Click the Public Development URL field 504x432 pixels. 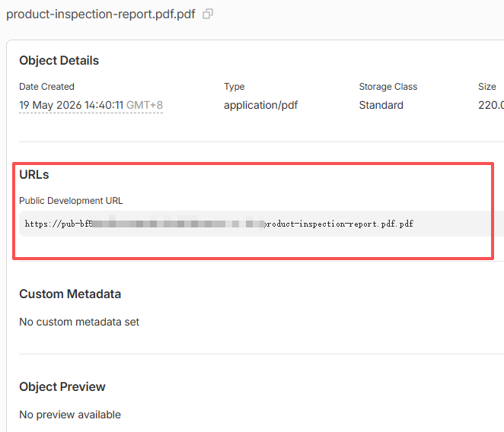tap(261, 224)
